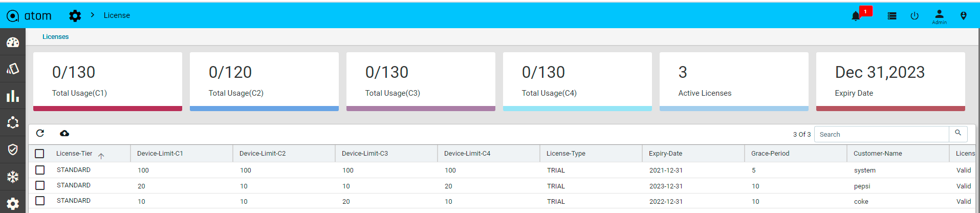Click the red notification badge
Viewport: 980px width, 213px height.
(865, 11)
